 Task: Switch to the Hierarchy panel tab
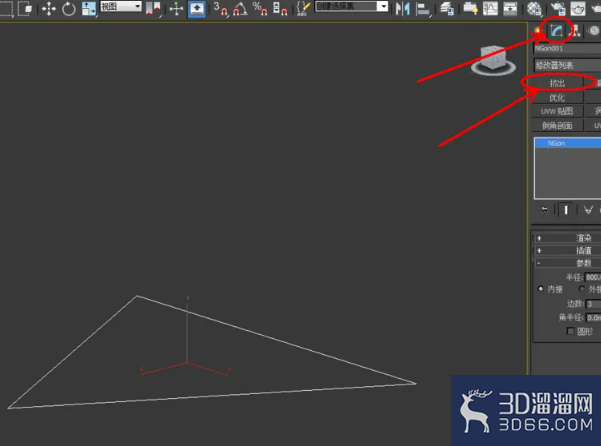575,31
